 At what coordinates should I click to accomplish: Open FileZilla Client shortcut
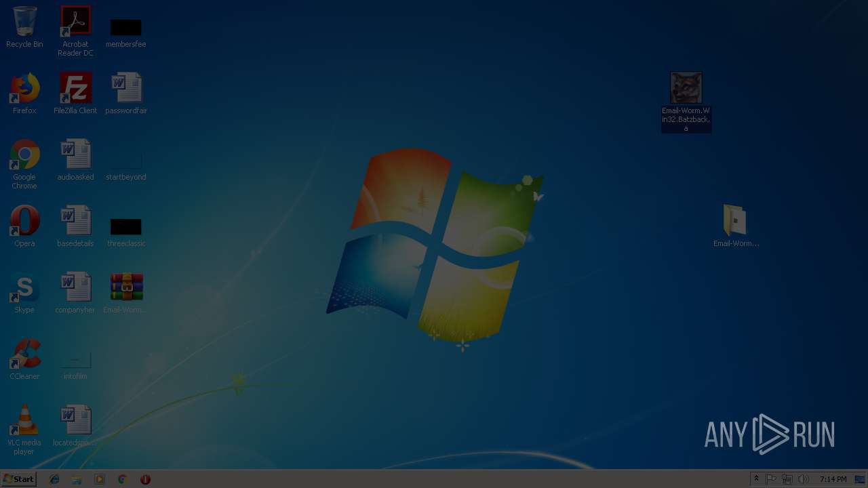pos(75,94)
